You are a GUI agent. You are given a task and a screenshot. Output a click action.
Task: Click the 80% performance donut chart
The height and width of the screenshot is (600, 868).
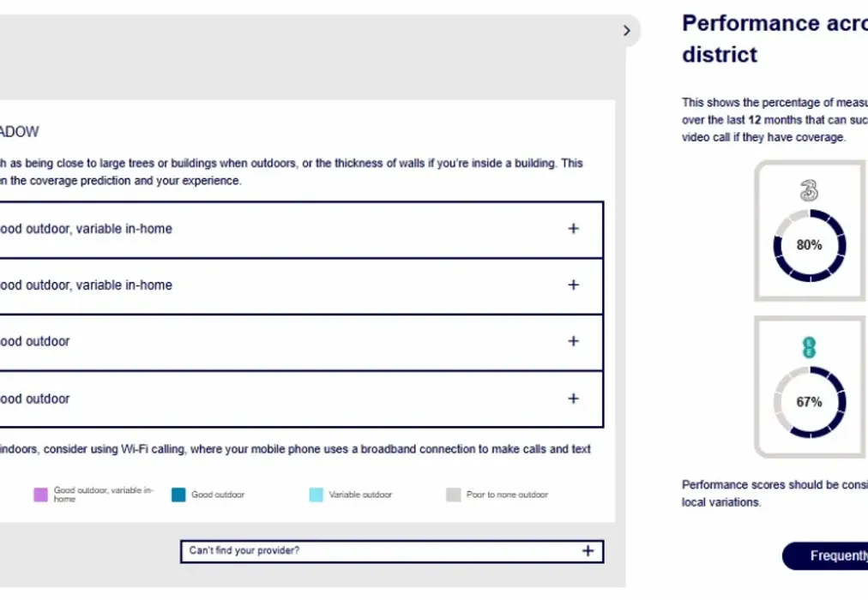pyautogui.click(x=810, y=245)
